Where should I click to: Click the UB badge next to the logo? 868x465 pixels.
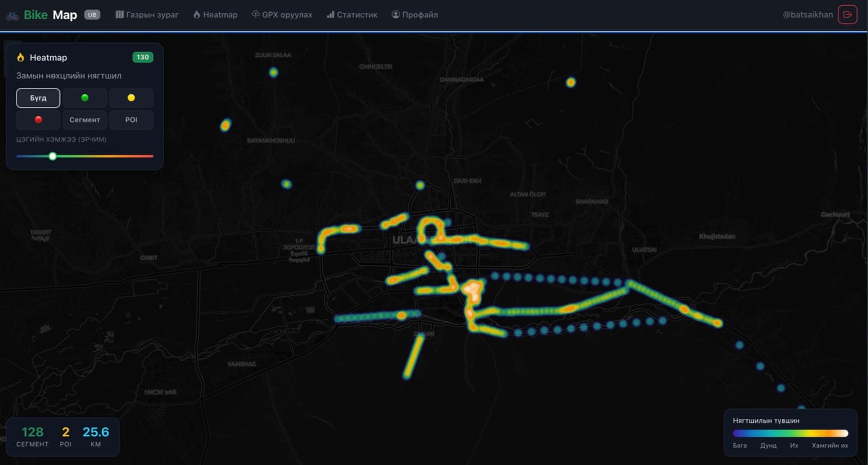pyautogui.click(x=92, y=15)
